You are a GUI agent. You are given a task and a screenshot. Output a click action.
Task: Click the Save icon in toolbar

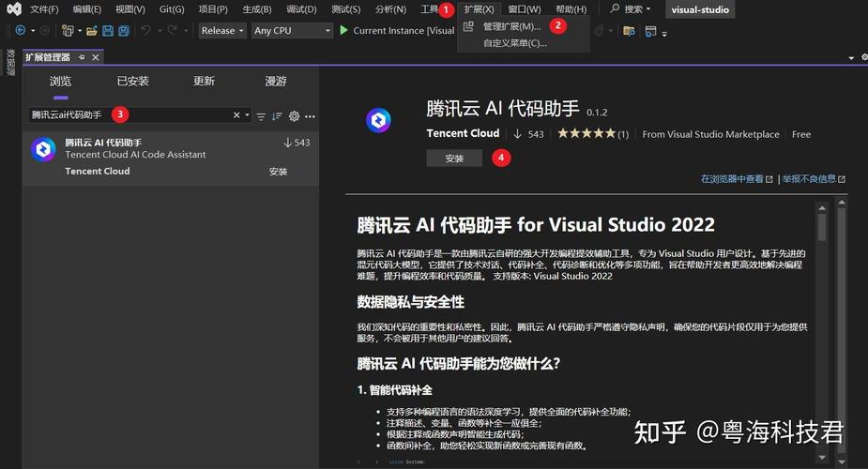(x=108, y=31)
